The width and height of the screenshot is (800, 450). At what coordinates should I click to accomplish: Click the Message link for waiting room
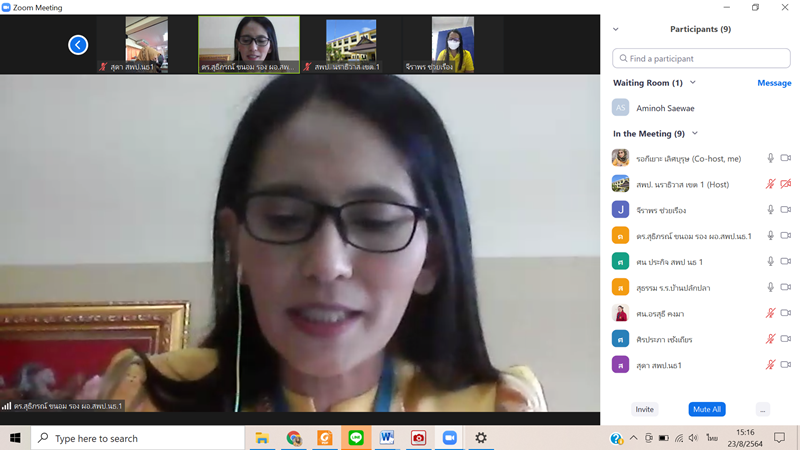(x=774, y=83)
